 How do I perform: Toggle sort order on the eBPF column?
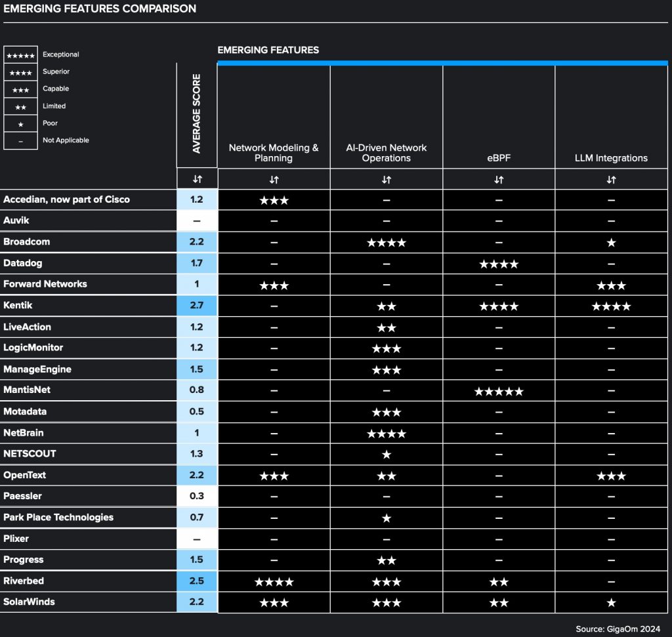click(x=499, y=178)
